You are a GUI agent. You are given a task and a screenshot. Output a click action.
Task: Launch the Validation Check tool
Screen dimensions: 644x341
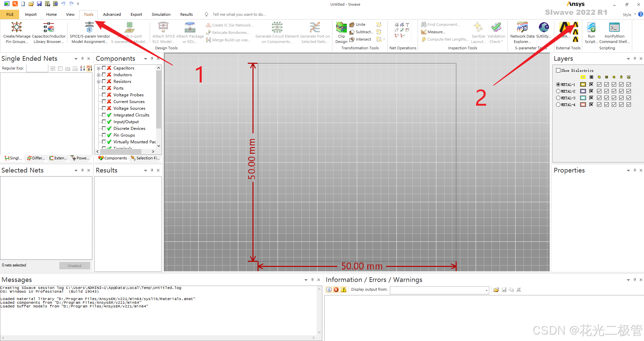click(496, 32)
